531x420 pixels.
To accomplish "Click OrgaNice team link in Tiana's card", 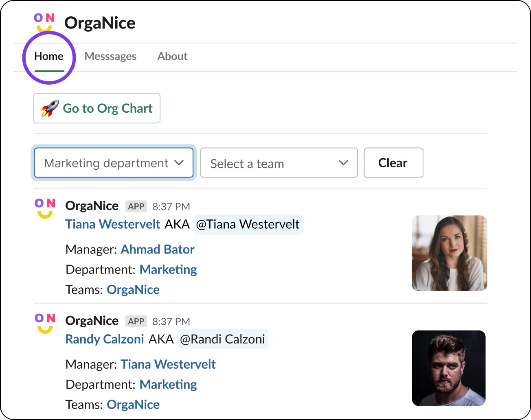I will tap(133, 290).
